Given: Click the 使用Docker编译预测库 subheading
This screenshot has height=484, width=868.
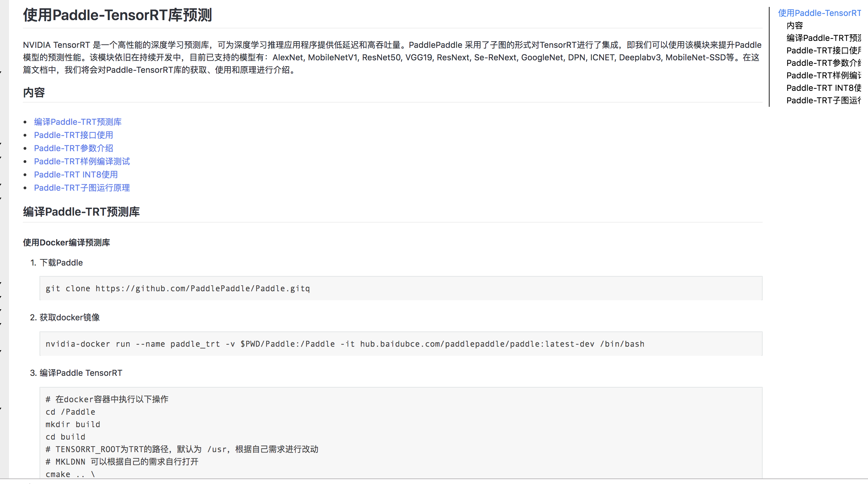Looking at the screenshot, I should tap(66, 243).
